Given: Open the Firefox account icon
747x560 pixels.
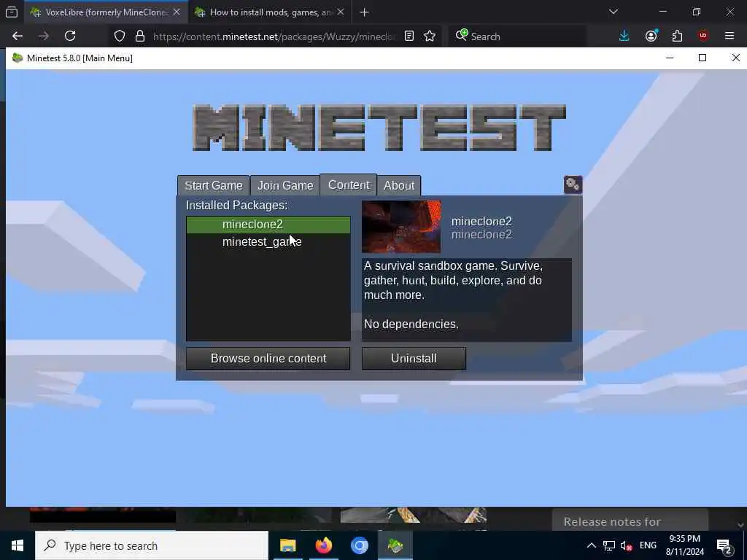Looking at the screenshot, I should click(x=651, y=36).
